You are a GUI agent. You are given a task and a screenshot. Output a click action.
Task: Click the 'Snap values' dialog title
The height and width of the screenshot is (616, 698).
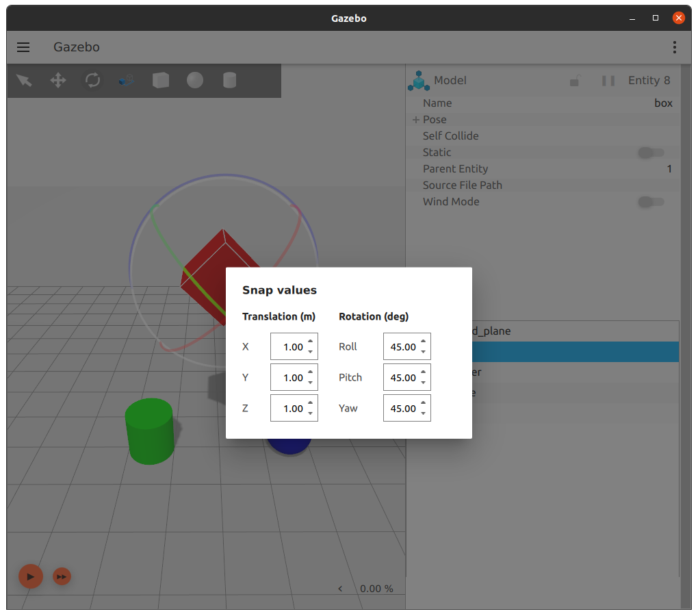280,290
